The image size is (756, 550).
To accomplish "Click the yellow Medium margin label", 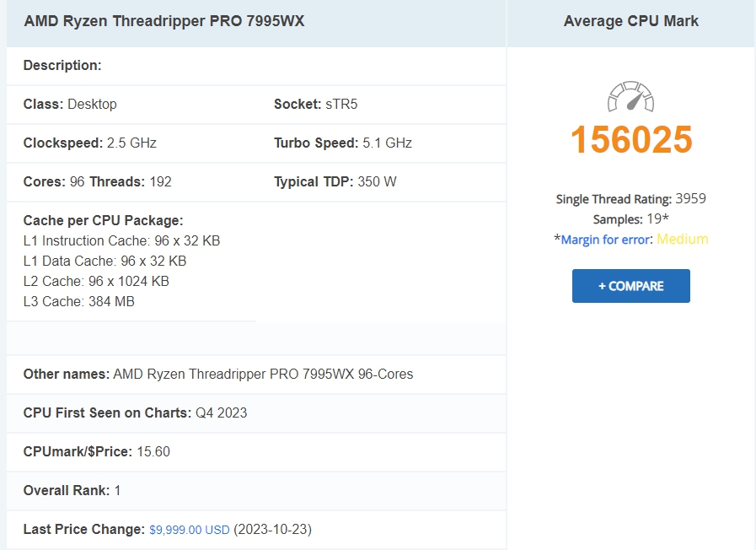I will point(682,240).
